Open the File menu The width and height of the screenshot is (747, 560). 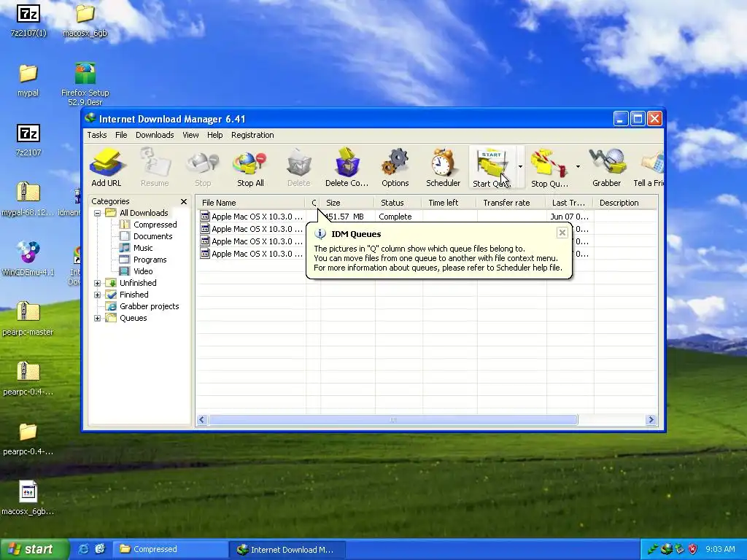coord(121,135)
